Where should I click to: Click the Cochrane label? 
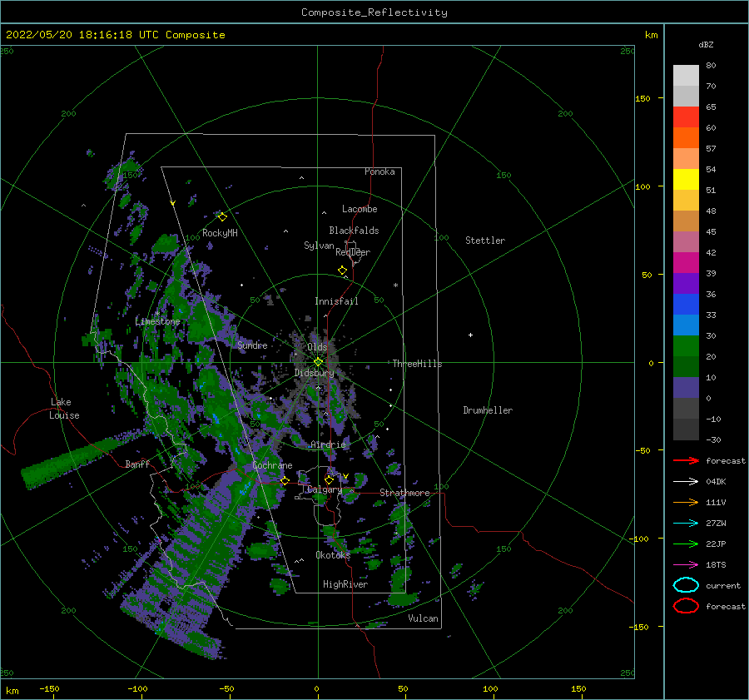pos(272,465)
